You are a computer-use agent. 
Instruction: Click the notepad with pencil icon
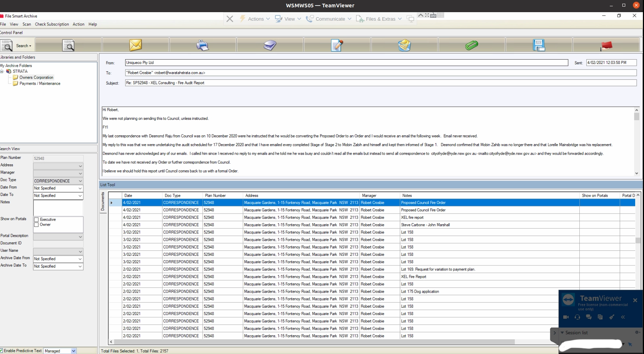coord(337,45)
